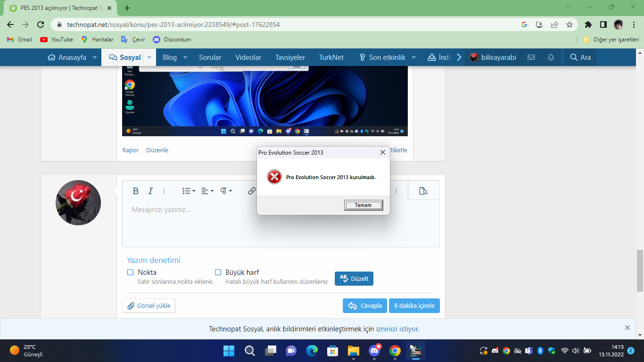Click the iznınizi istiyor notification link
This screenshot has height=362, width=644.
pos(397,329)
